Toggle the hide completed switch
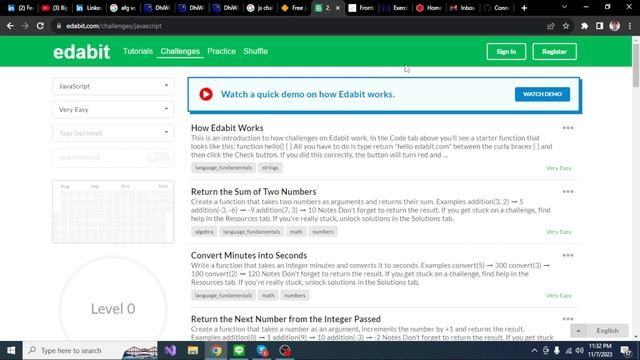This screenshot has width=640, height=360. coord(158,158)
